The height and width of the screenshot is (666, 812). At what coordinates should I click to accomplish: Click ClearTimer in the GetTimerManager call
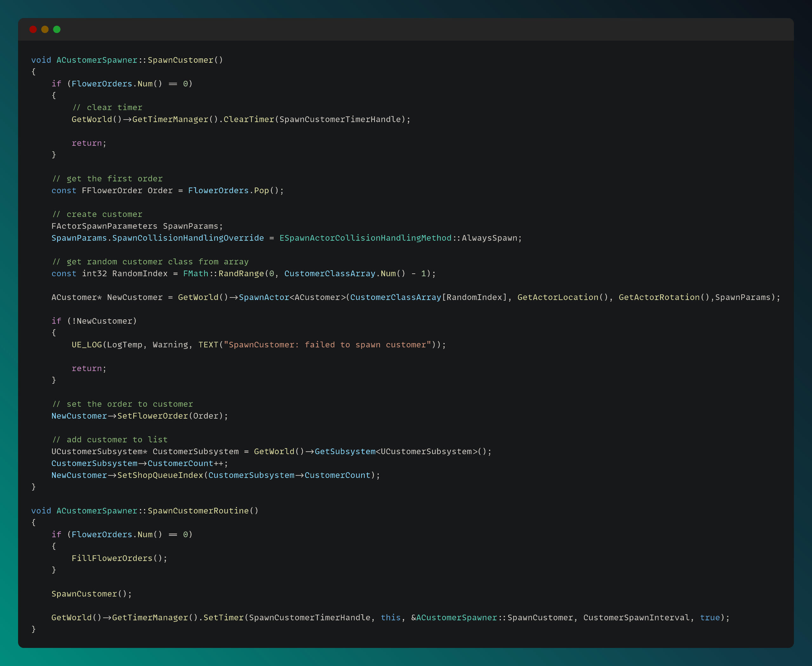[249, 120]
